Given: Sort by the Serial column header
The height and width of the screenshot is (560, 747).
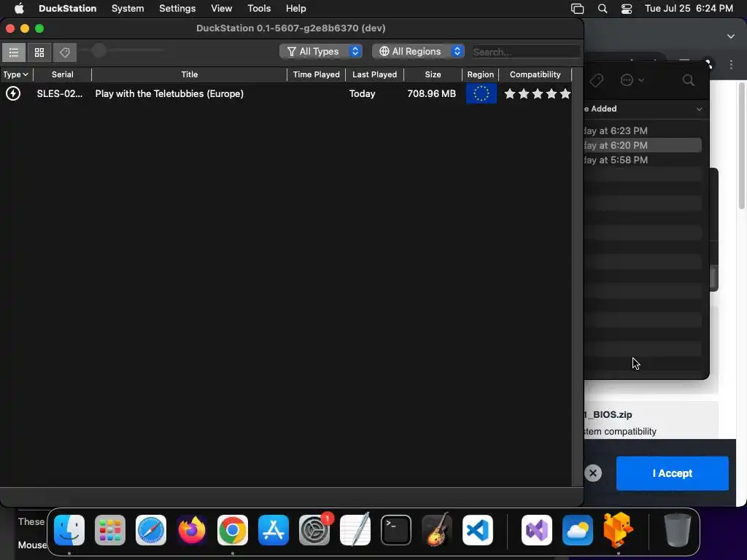Looking at the screenshot, I should click(63, 74).
